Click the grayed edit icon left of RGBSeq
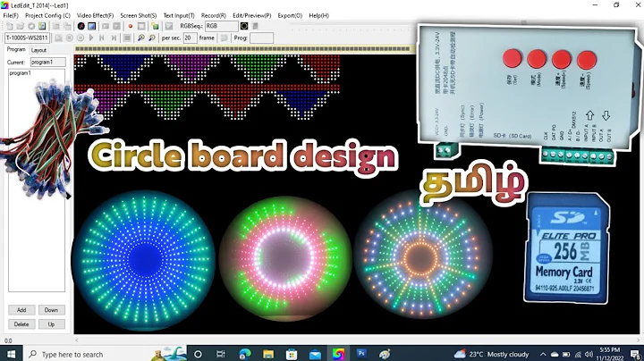The image size is (644, 361). (169, 26)
